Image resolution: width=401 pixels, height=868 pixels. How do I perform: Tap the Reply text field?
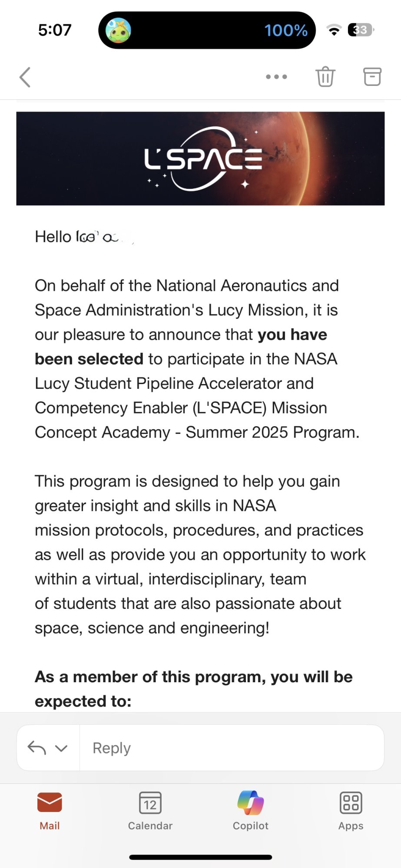[230, 748]
